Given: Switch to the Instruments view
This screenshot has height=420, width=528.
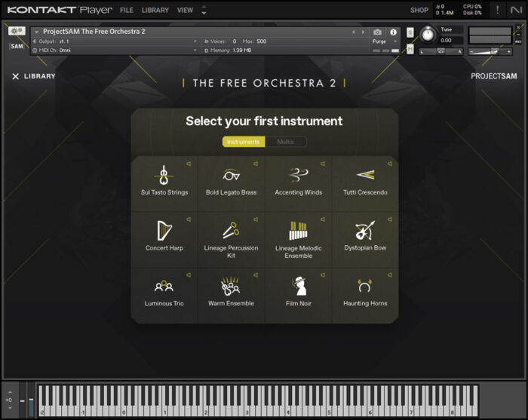Looking at the screenshot, I should click(x=244, y=142).
